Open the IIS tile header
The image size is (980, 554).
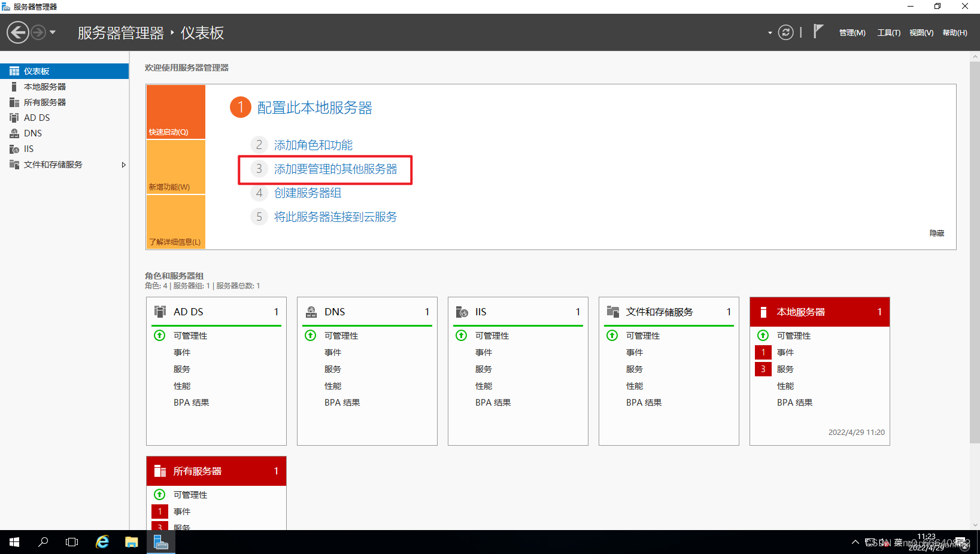click(518, 312)
